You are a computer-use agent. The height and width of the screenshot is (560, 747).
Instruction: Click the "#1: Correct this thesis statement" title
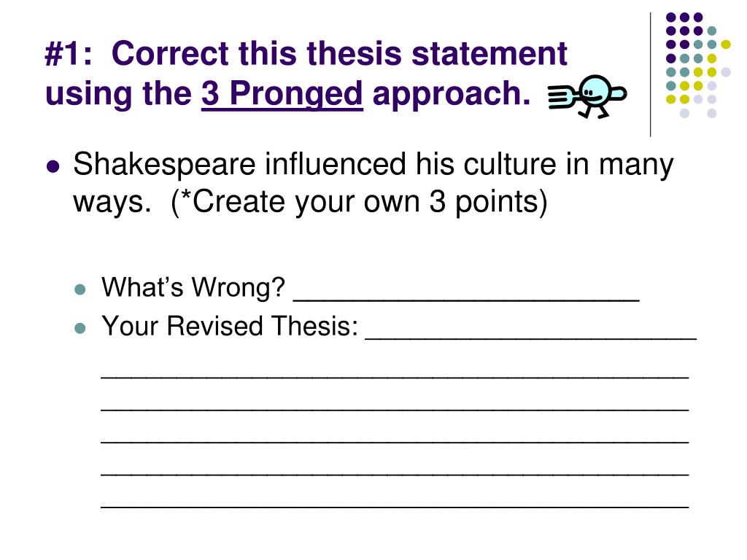click(x=306, y=52)
